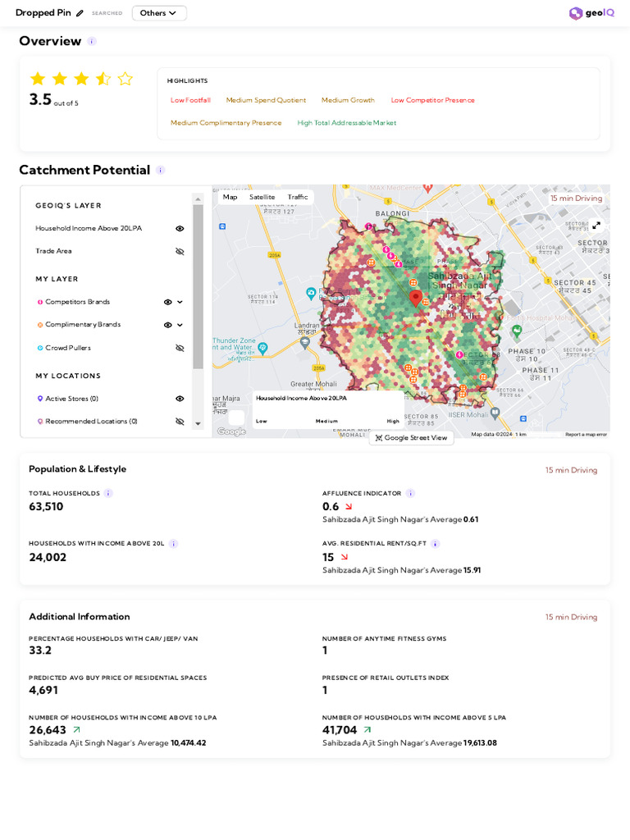This screenshot has width=630, height=840.
Task: Open the Total Households info icon
Action: coord(107,493)
